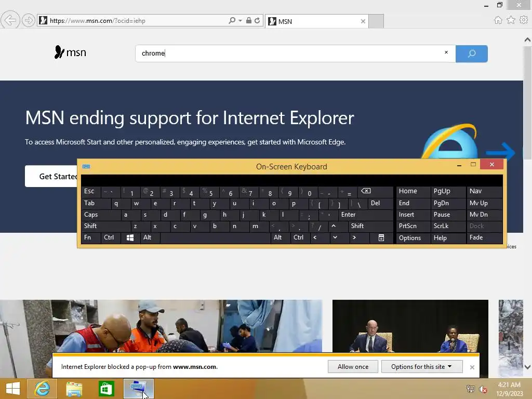Click the blue MSN search button
Viewport: 532px width, 399px height.
click(472, 54)
